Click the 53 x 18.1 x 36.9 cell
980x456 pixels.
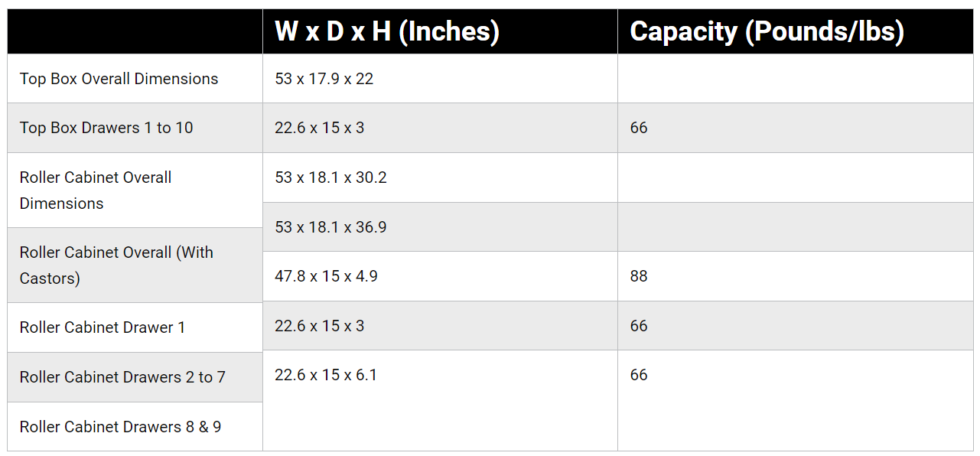[x=440, y=227]
